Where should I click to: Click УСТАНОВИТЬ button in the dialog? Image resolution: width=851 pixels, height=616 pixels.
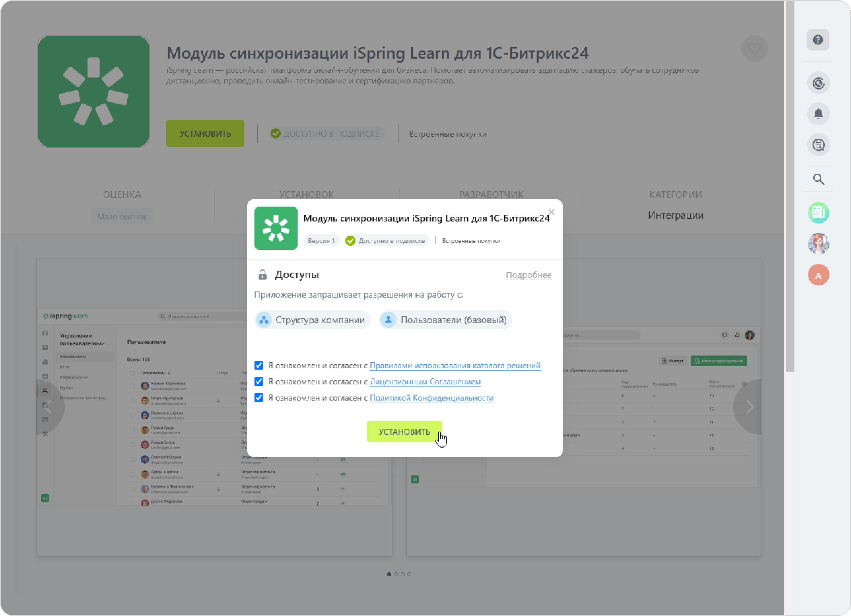pyautogui.click(x=405, y=432)
